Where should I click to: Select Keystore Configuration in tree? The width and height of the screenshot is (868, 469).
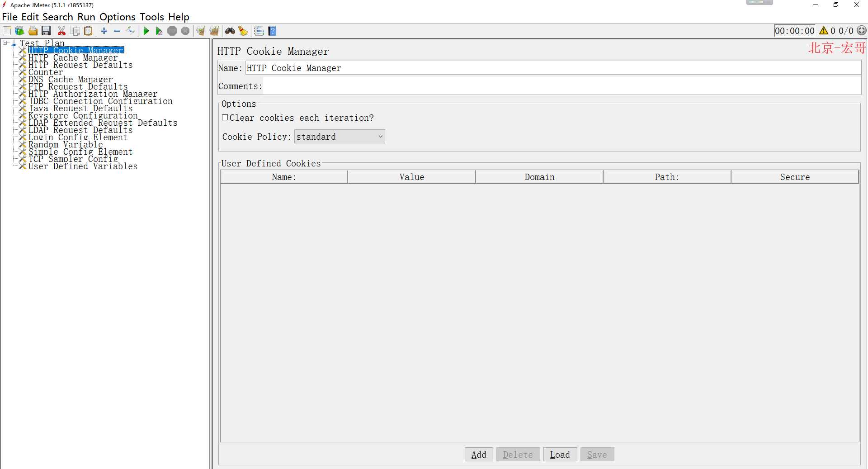[x=83, y=115]
